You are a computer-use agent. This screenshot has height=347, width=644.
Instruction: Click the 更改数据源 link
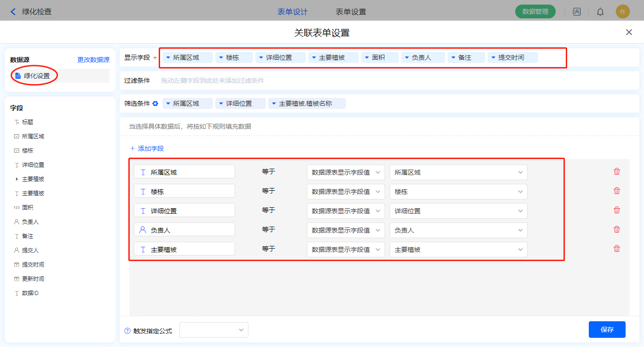93,60
